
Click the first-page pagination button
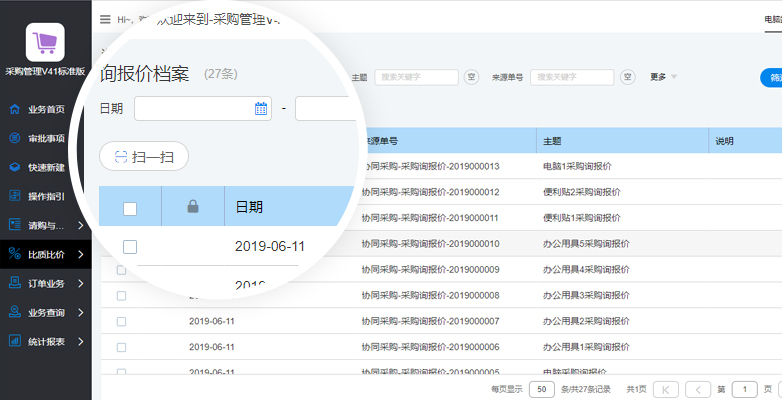pos(667,389)
